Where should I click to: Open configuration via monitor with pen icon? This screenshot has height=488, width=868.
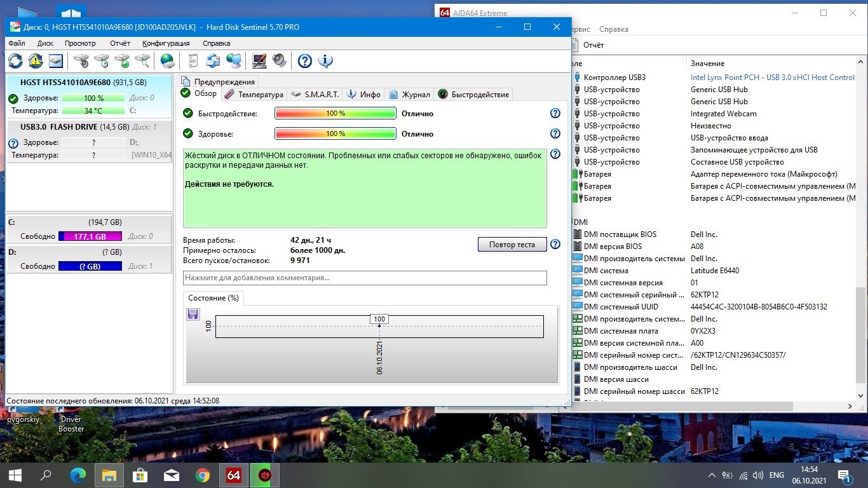pyautogui.click(x=259, y=61)
